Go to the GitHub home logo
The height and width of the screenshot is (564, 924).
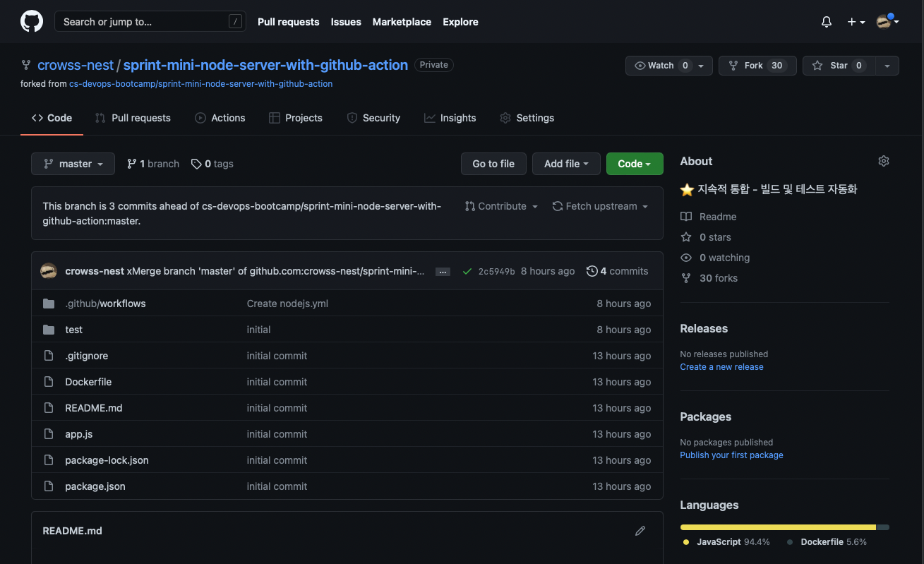point(32,21)
